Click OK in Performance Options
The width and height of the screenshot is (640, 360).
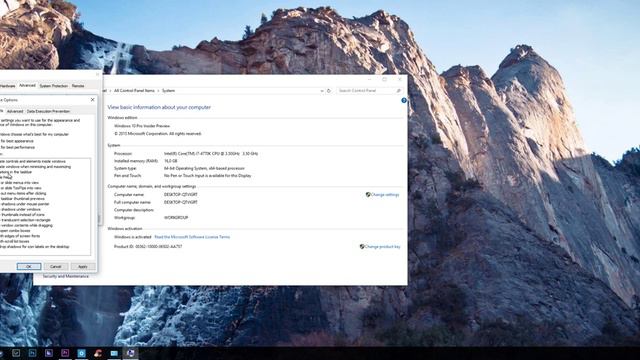coord(29,267)
